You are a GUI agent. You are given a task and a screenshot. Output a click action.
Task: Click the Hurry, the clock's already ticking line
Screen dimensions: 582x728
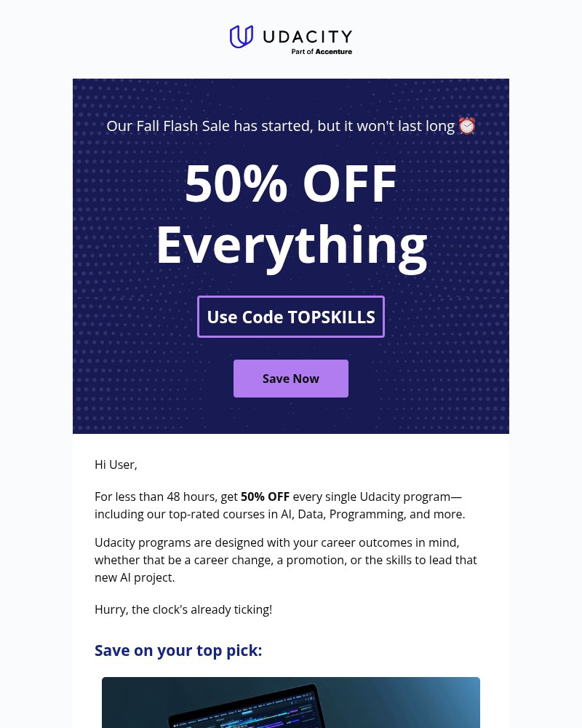coord(183,609)
